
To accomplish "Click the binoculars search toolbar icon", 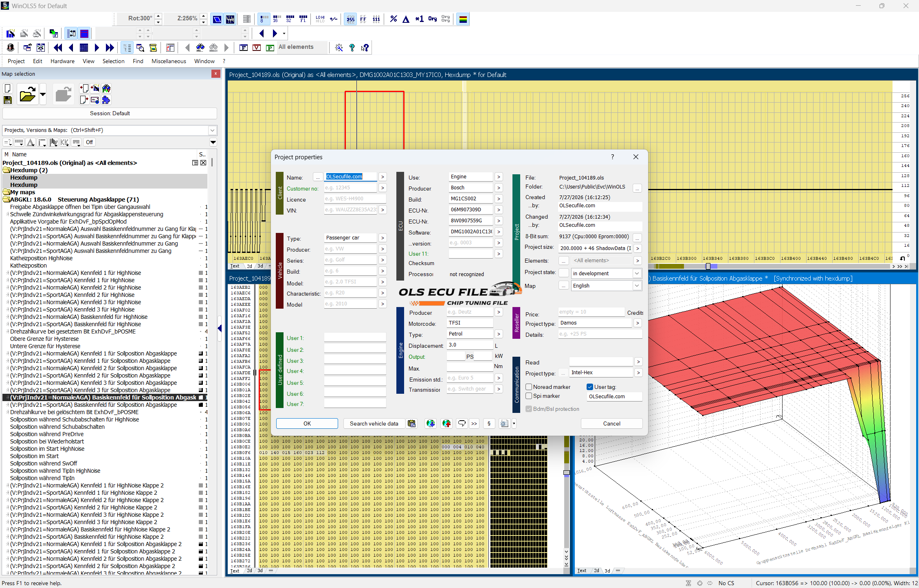I will pyautogui.click(x=200, y=48).
